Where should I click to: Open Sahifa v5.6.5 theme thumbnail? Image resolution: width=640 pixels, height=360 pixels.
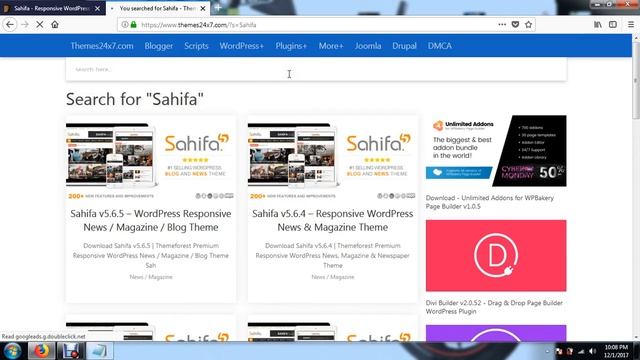pos(151,161)
